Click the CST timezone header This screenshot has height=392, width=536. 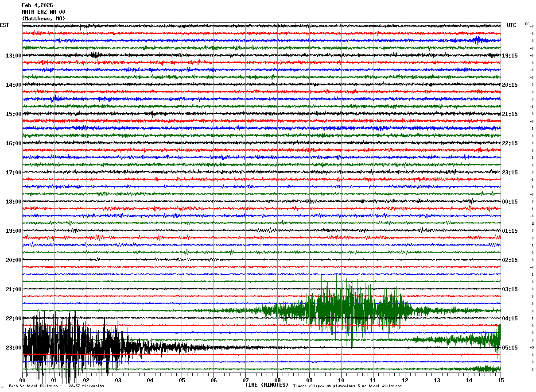tap(4, 25)
